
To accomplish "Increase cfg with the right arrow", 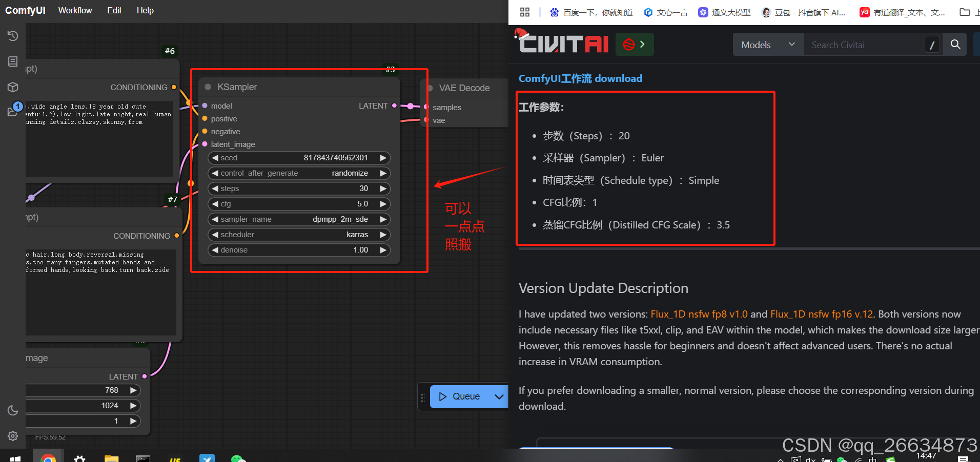I will coord(383,204).
